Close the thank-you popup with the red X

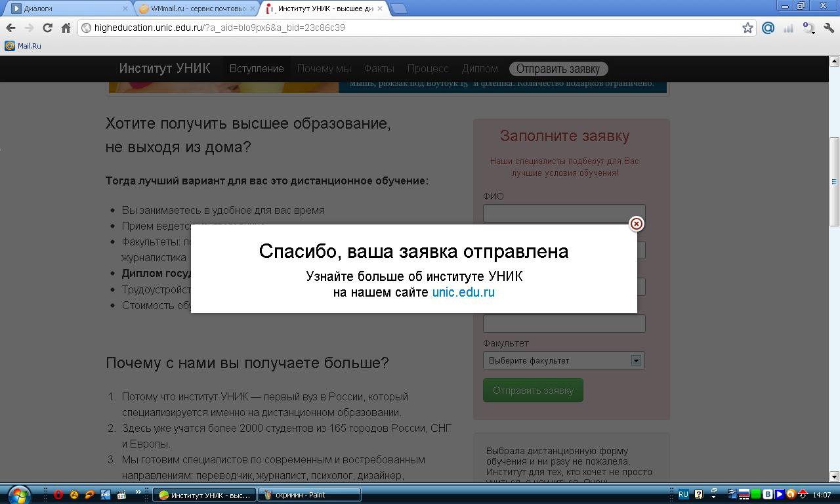click(636, 224)
